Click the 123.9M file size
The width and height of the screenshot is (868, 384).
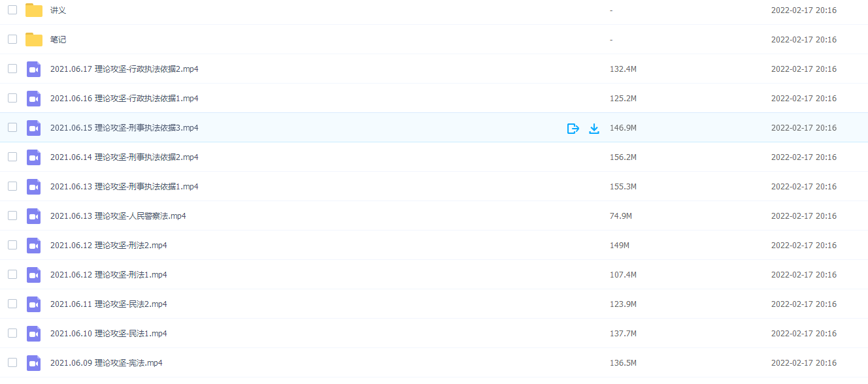623,304
